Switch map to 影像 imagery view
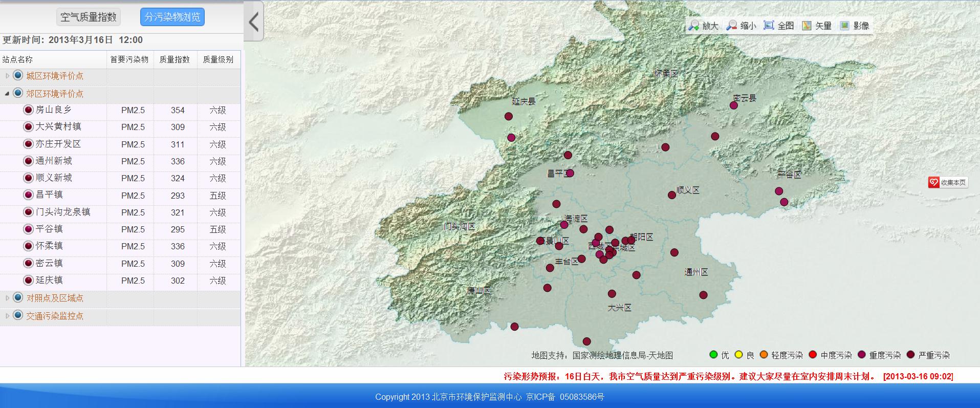This screenshot has height=408, width=980. pos(845,26)
